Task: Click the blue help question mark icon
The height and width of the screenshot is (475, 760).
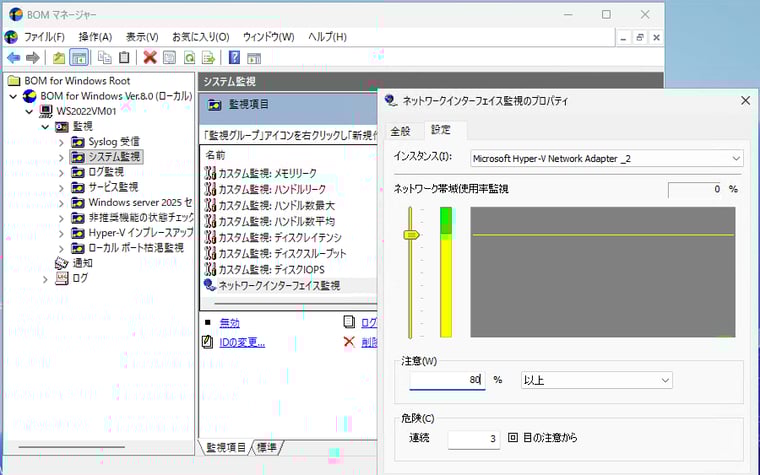Action: (234, 58)
